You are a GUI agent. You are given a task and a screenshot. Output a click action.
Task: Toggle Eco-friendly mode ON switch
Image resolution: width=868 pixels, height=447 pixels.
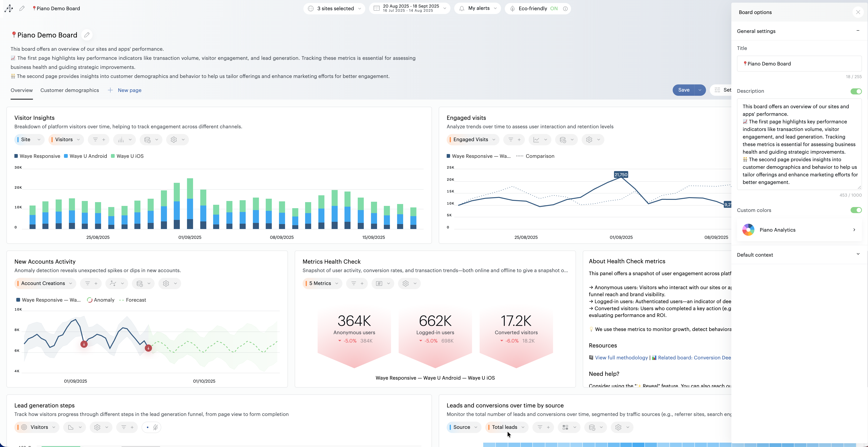pos(554,9)
